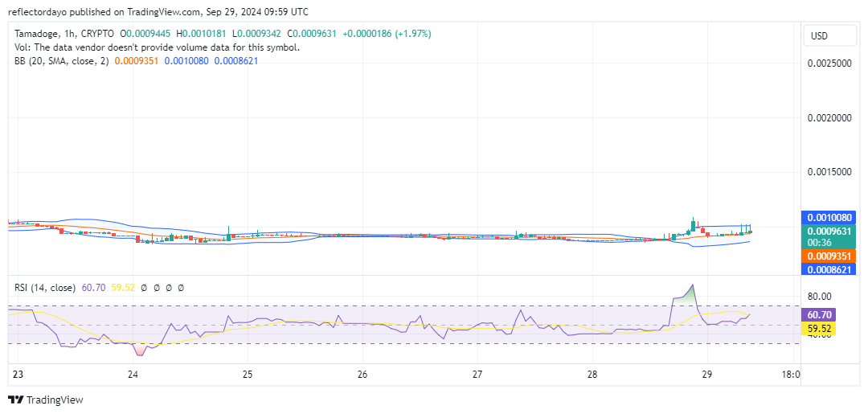Click the BB lower value 0.0008621 in legend
868x414 pixels.
(x=235, y=61)
